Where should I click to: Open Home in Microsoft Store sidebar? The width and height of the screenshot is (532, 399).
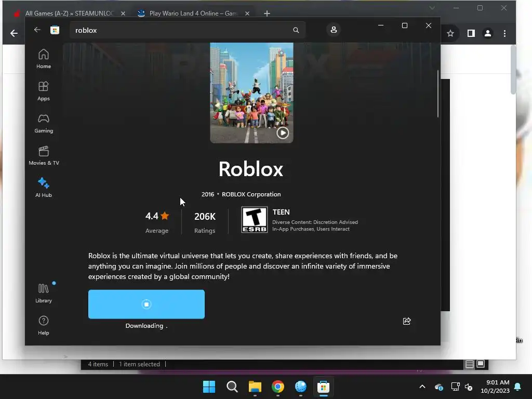tap(44, 59)
